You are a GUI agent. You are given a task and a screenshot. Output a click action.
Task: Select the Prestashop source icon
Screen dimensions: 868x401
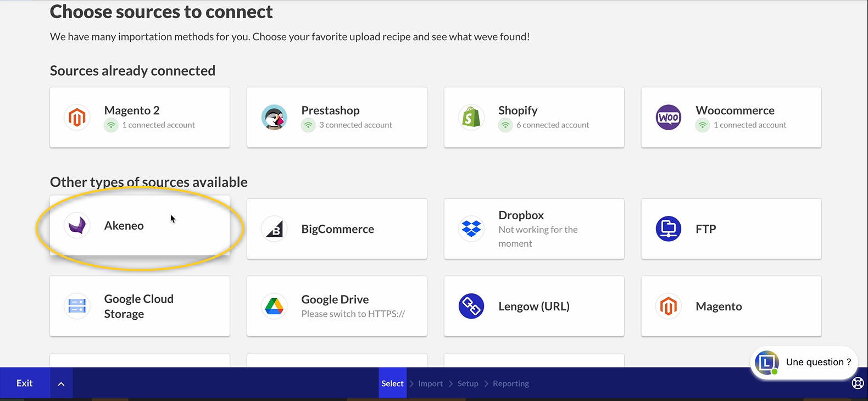274,117
